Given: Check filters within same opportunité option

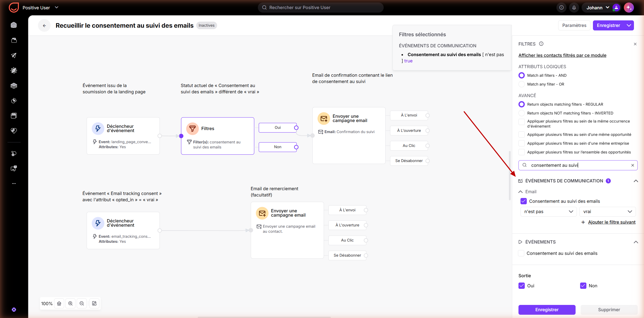Looking at the screenshot, I should pos(521,135).
